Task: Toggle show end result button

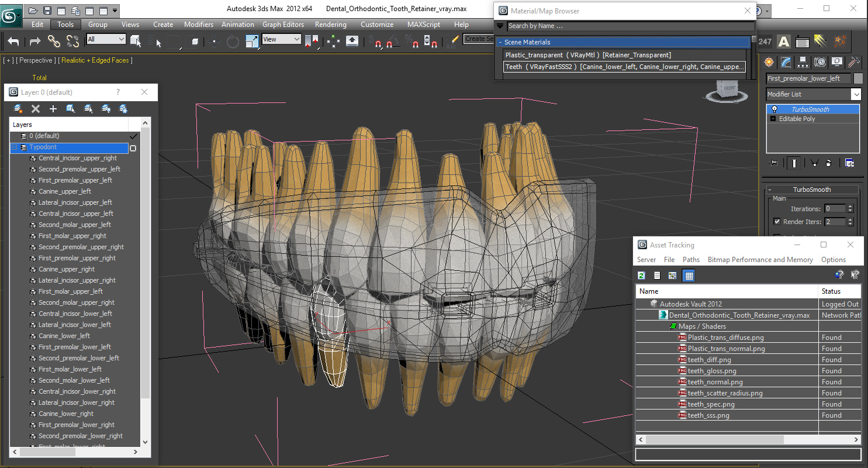Action: coord(794,163)
